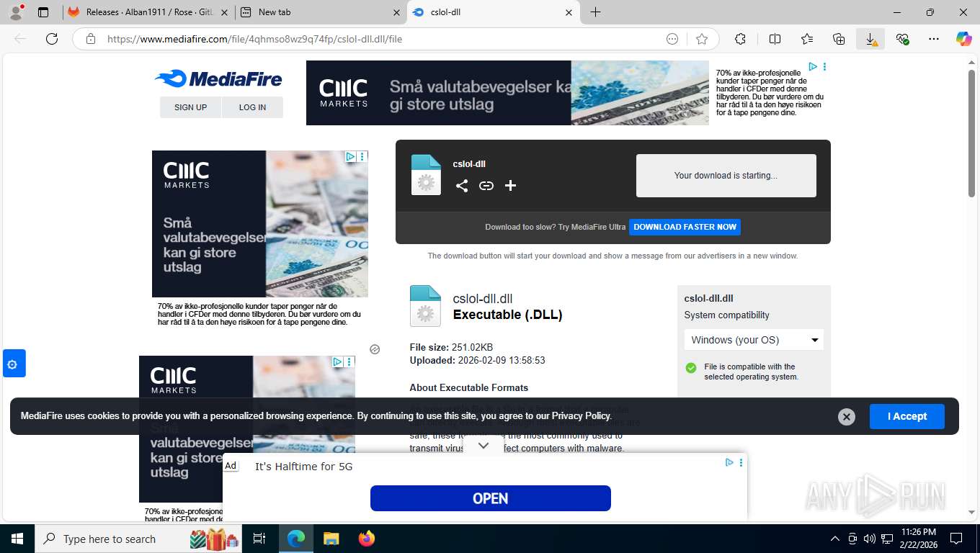
Task: Toggle split screen icon in toolbar
Action: click(x=775, y=39)
